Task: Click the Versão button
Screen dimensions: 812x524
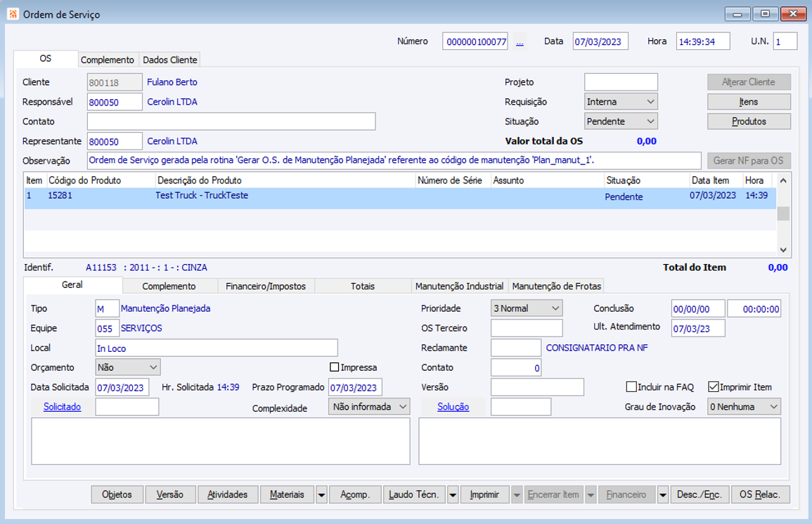Action: pos(170,494)
